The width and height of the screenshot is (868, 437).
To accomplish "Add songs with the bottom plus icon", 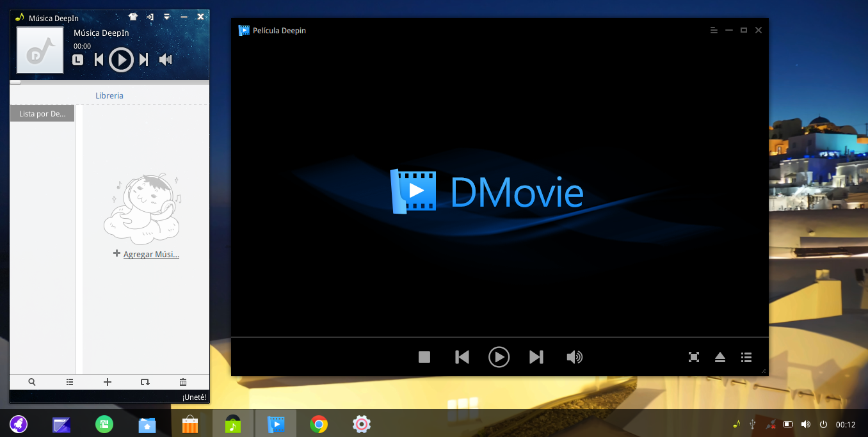I will [x=108, y=382].
